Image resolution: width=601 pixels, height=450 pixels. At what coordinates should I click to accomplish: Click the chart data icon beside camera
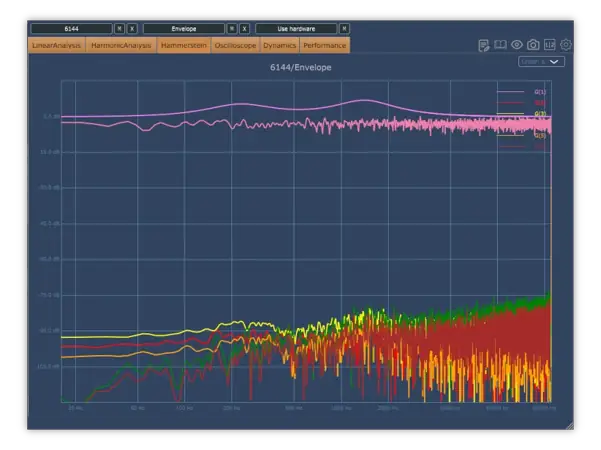point(549,45)
